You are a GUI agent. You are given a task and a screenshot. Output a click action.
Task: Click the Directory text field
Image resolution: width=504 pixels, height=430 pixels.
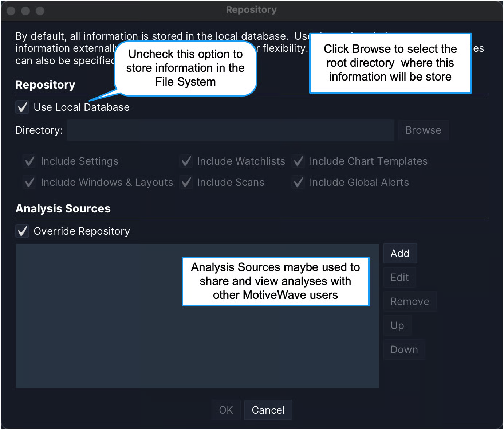click(x=230, y=130)
